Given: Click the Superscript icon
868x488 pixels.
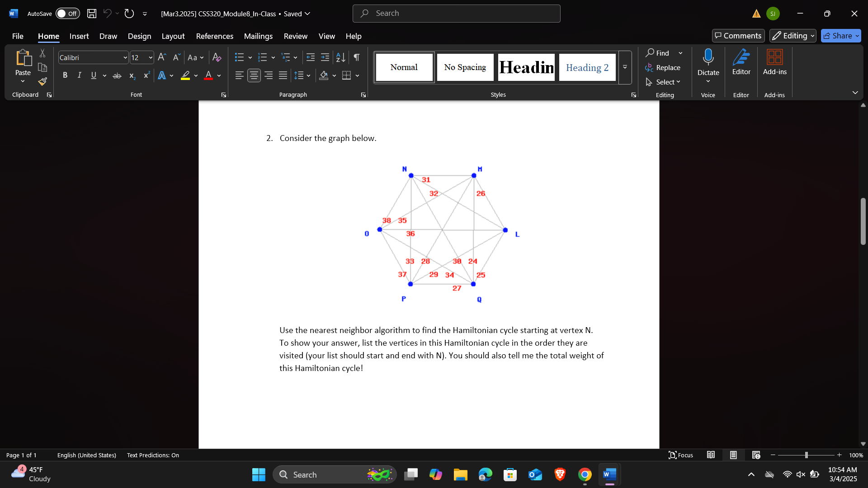Looking at the screenshot, I should (x=146, y=75).
